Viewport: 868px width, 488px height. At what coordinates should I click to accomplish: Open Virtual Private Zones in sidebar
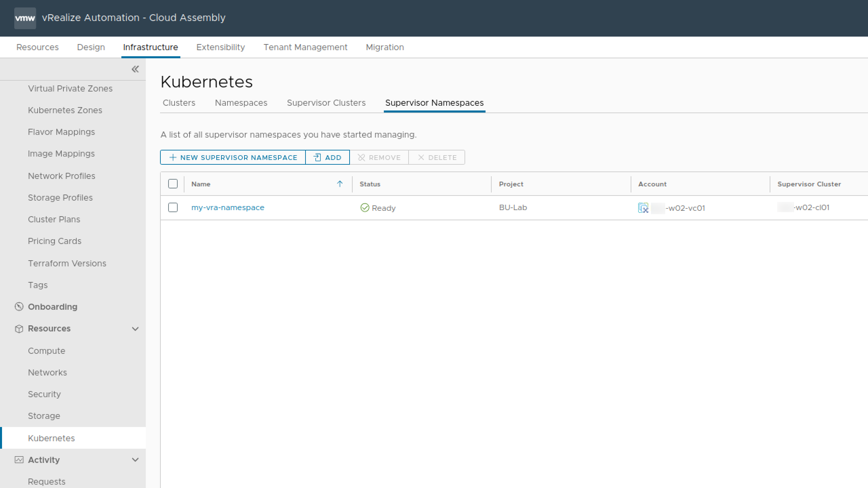70,88
